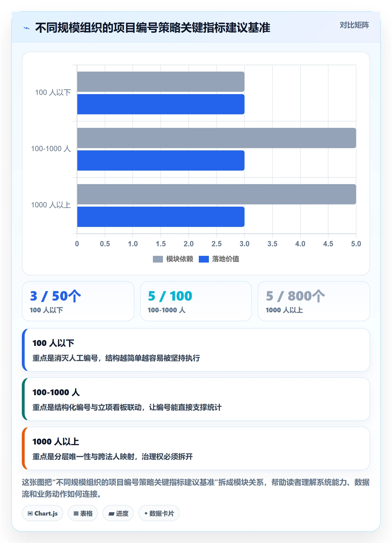Click the y-axis label 100-1000 人

[51, 149]
